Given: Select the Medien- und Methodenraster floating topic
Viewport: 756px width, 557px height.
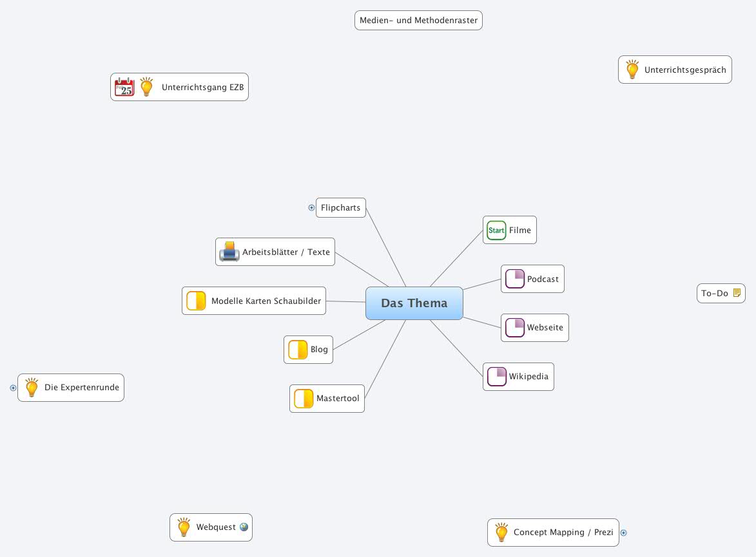Looking at the screenshot, I should [x=418, y=20].
